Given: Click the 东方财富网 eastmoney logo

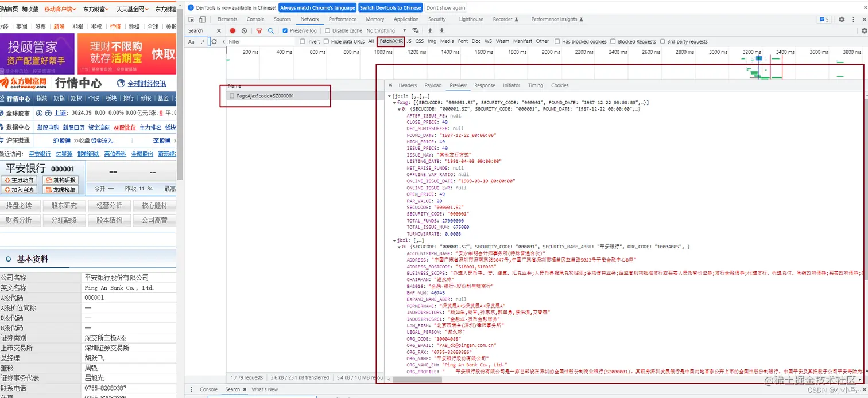Looking at the screenshot, I should point(24,83).
